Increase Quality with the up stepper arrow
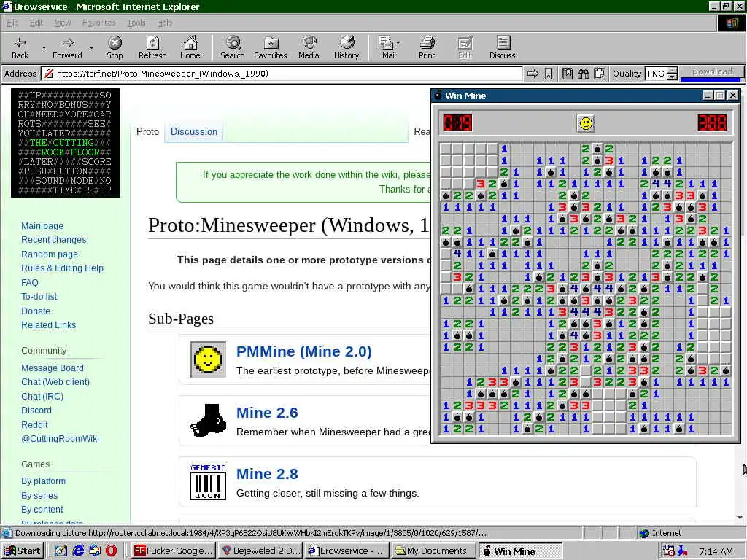 [672, 71]
